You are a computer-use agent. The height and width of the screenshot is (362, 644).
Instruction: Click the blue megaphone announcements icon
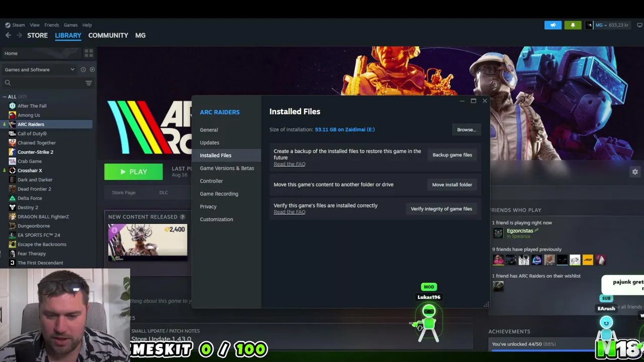point(553,25)
